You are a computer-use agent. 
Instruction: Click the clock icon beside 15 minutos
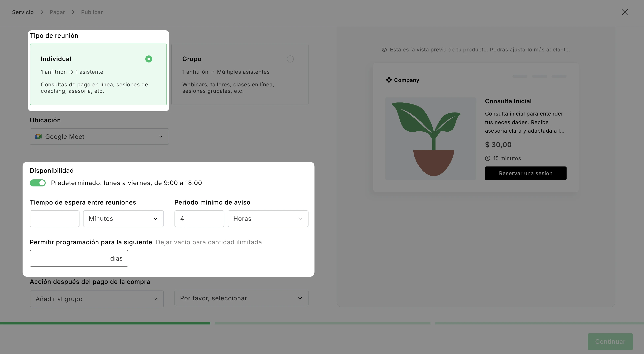point(487,158)
